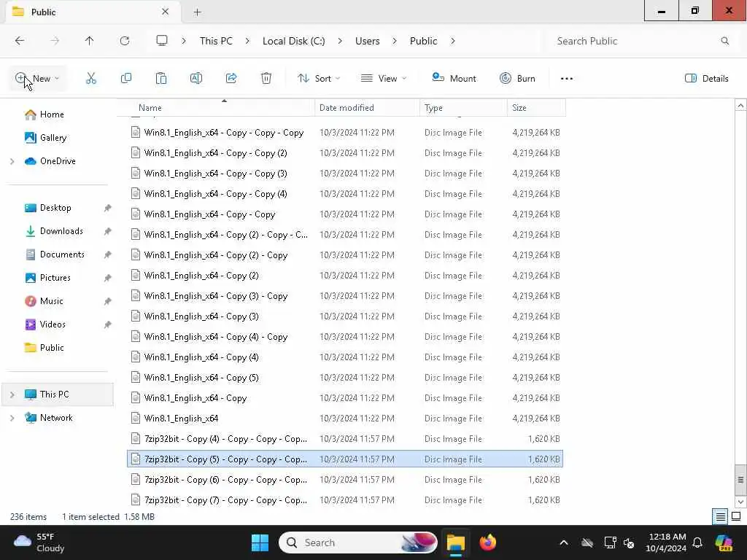Select file Win8.1_English_x64 - Copy (5)
Viewport: 747px width, 560px height.
(x=345, y=378)
